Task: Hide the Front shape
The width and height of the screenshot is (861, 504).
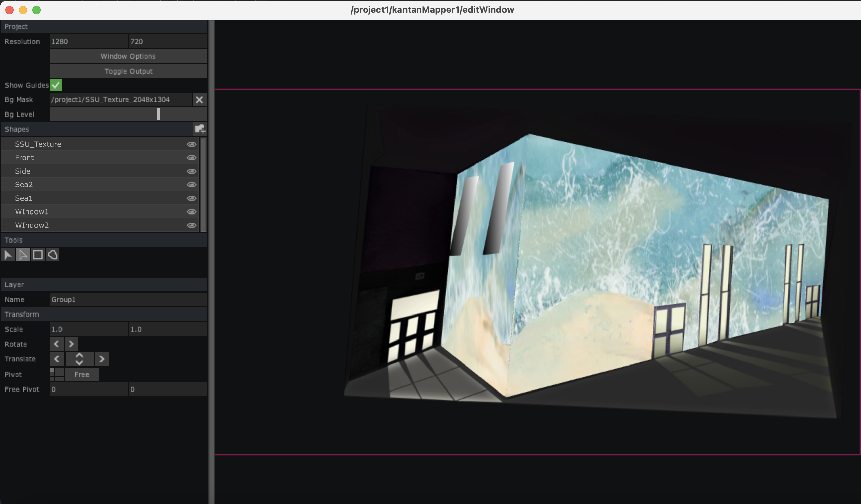Action: coord(191,157)
